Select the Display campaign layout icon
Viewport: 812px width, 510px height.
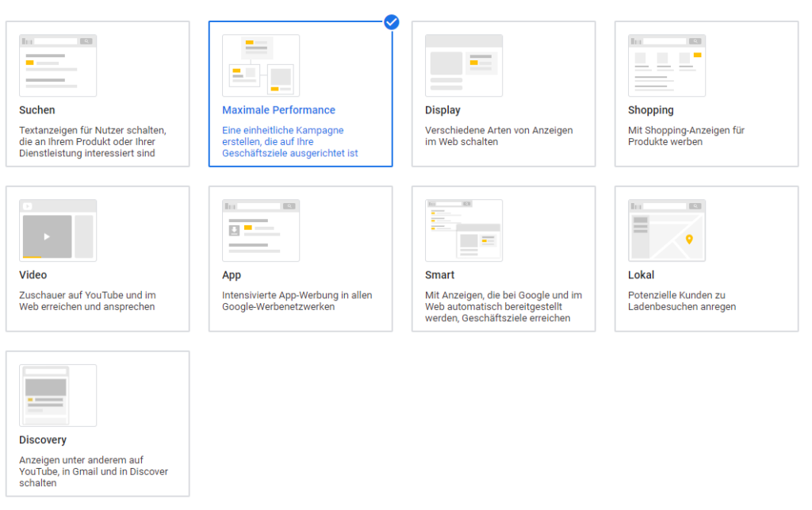pos(464,65)
